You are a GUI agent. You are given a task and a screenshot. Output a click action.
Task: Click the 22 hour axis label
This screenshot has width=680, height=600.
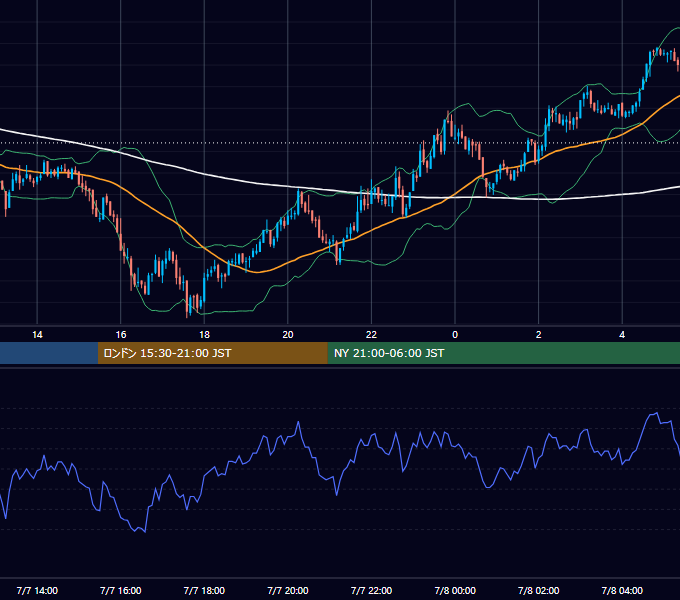tap(371, 335)
